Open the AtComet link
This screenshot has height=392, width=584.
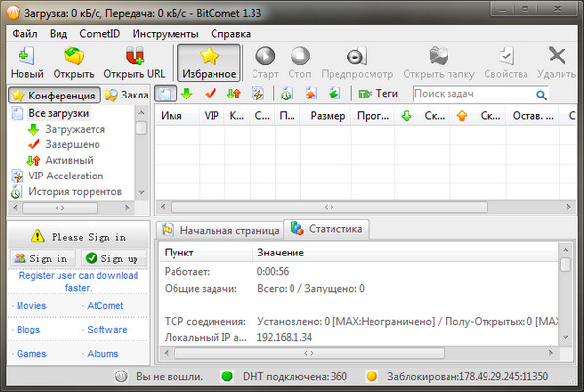coord(105,306)
